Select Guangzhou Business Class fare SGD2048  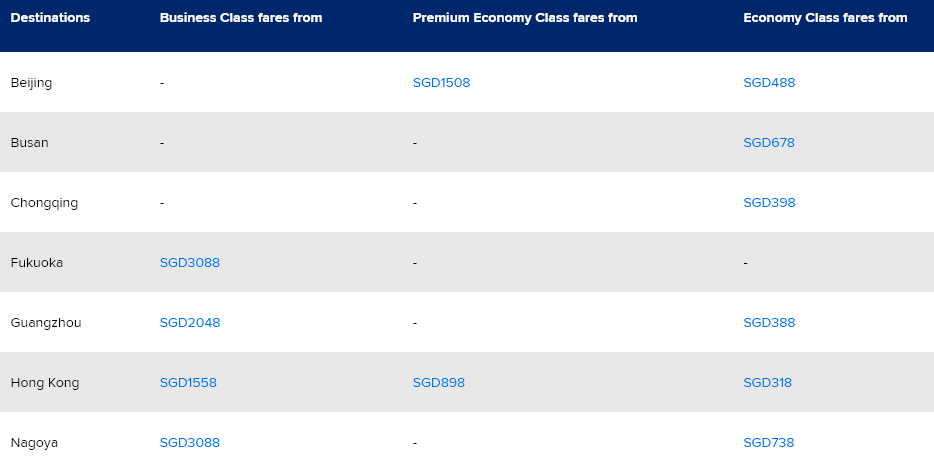click(x=190, y=323)
